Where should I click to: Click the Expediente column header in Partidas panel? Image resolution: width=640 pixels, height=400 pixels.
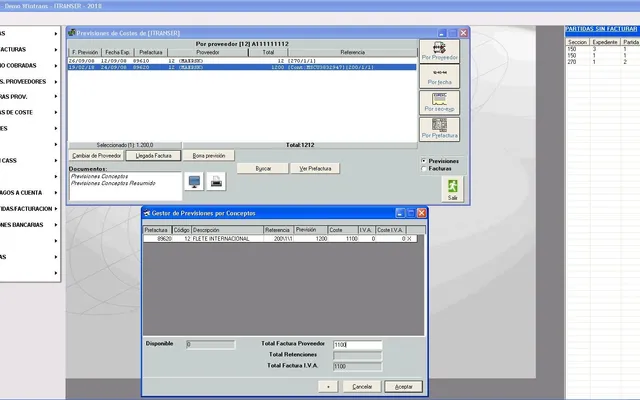[x=605, y=42]
